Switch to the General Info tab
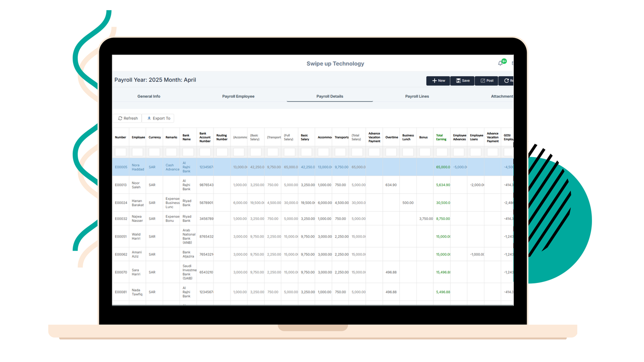644x362 pixels. (149, 96)
